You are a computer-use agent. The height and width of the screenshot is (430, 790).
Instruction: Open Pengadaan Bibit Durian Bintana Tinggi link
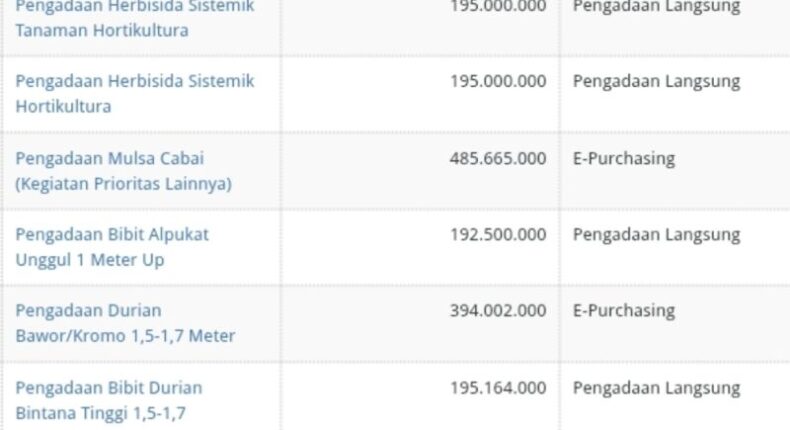pos(109,400)
